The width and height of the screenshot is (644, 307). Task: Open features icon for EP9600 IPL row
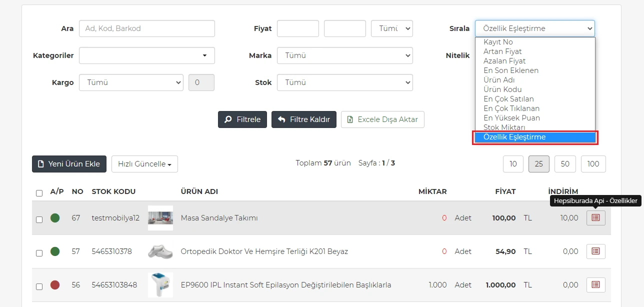(595, 284)
